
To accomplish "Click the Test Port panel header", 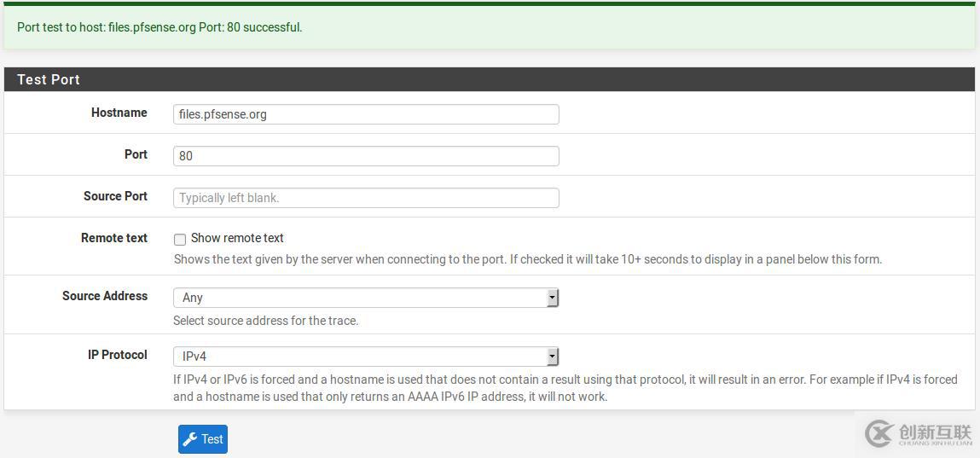I will [x=489, y=79].
